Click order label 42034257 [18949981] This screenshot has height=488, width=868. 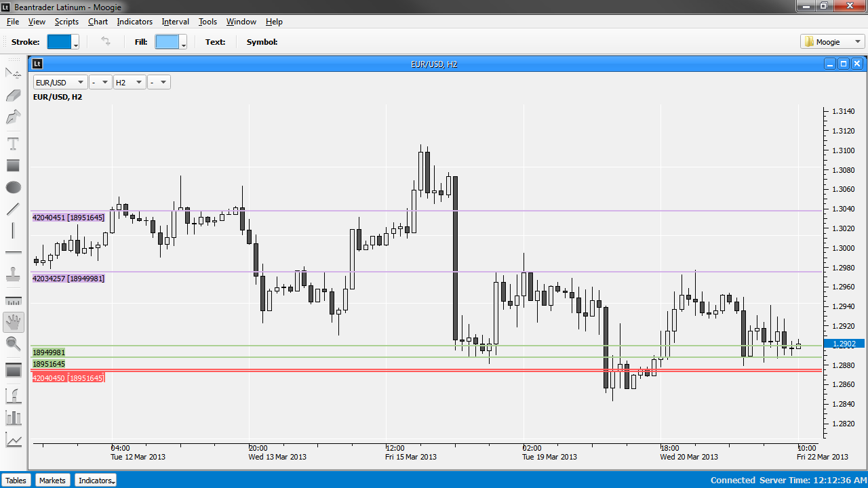(x=68, y=279)
